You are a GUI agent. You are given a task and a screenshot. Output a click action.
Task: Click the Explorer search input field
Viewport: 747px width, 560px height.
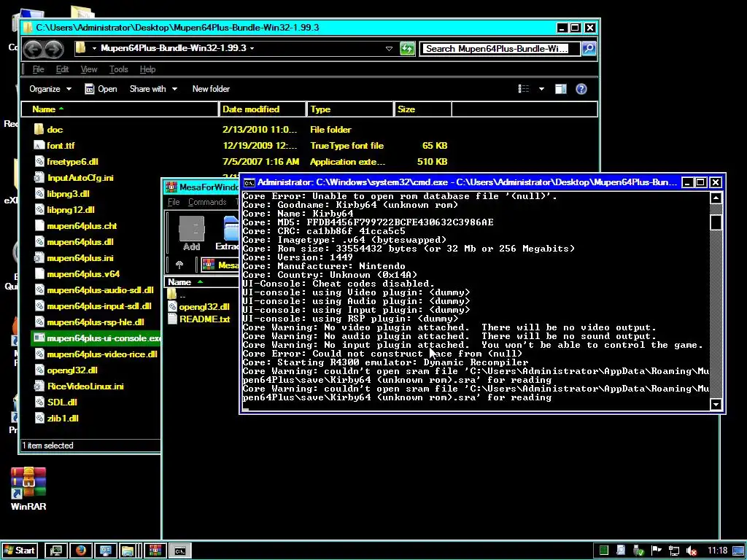tap(500, 49)
